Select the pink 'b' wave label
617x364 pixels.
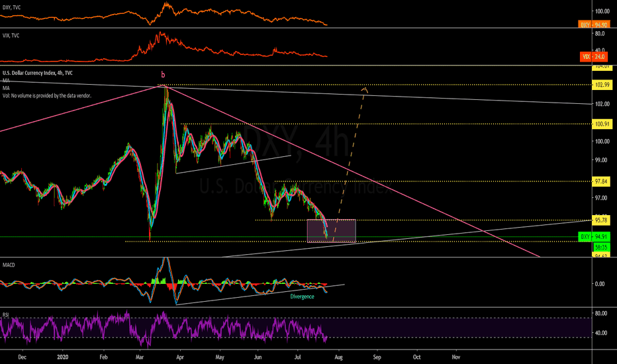pyautogui.click(x=163, y=74)
